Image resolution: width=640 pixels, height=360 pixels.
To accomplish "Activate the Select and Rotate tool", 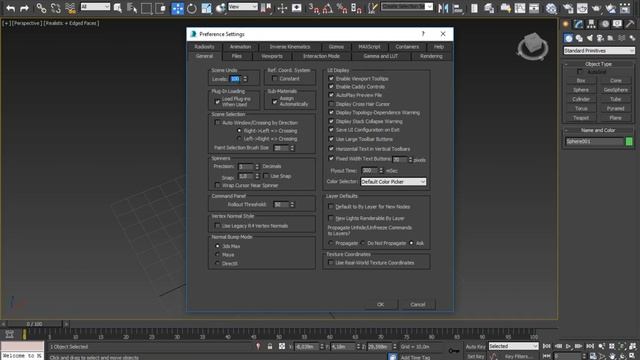I will click(191, 8).
